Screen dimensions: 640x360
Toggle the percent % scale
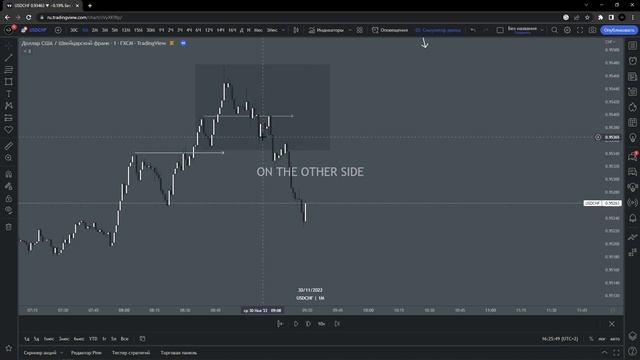[x=591, y=339]
